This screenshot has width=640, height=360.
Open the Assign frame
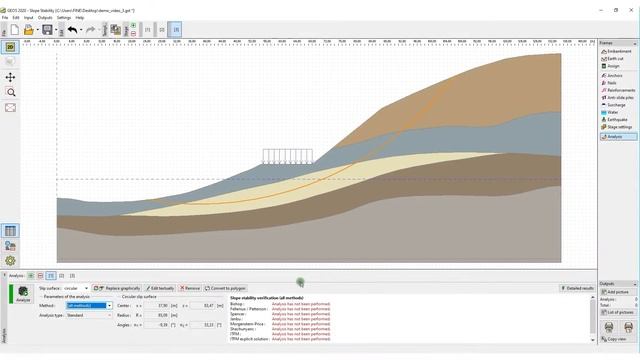(x=618, y=66)
